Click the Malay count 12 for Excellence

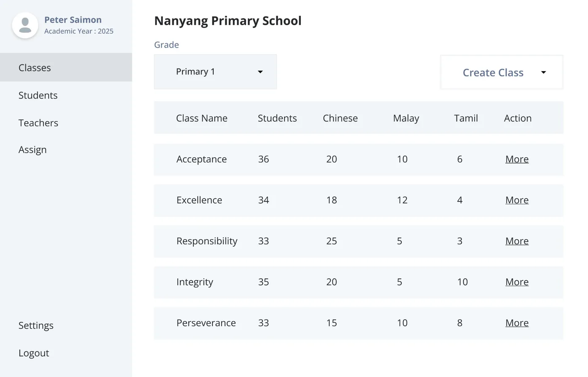click(x=402, y=200)
